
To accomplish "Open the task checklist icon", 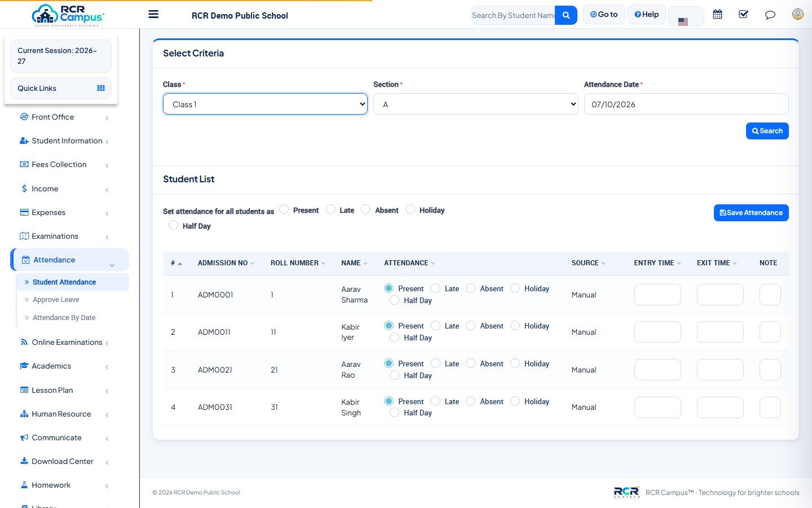I will point(743,15).
